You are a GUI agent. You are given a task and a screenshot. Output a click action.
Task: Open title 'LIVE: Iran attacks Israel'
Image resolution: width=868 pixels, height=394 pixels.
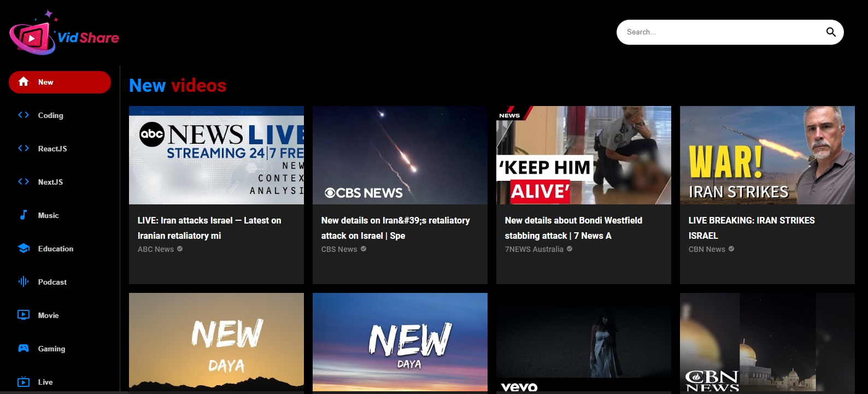tap(209, 228)
